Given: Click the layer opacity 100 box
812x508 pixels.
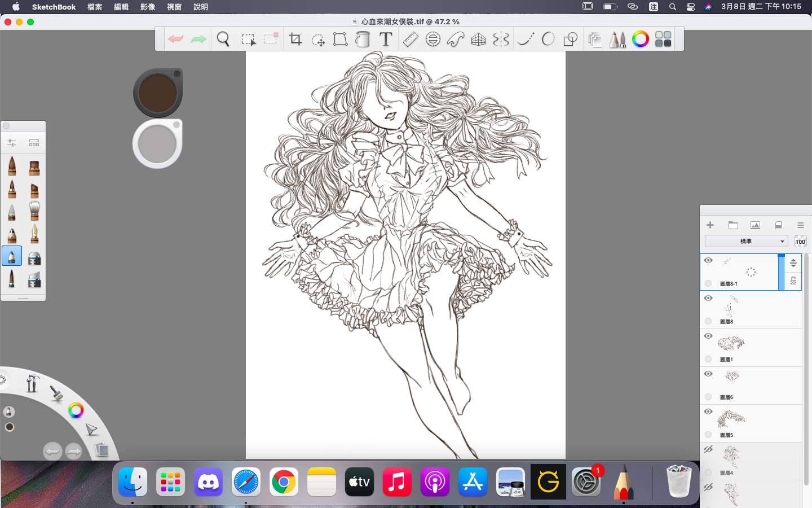Looking at the screenshot, I should [x=800, y=242].
